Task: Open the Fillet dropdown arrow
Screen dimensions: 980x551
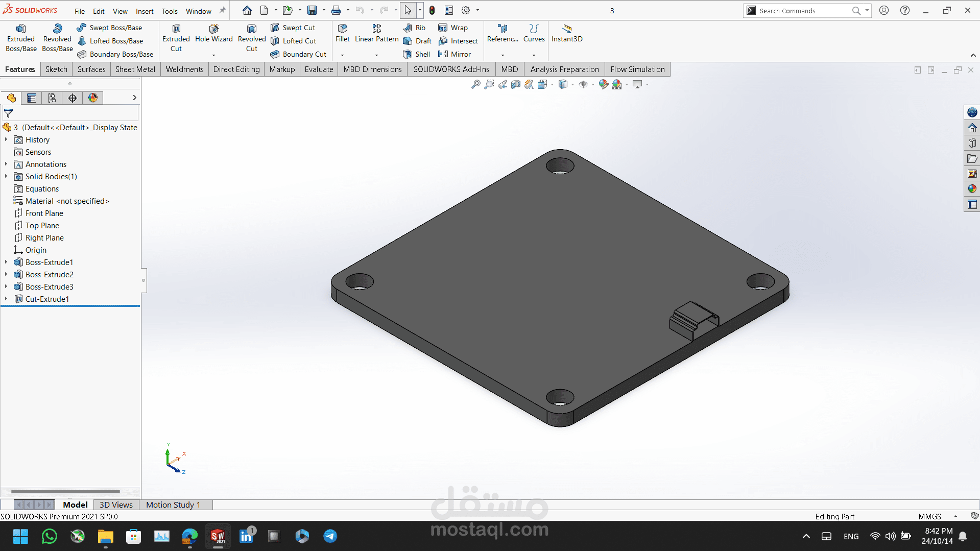Action: point(343,55)
